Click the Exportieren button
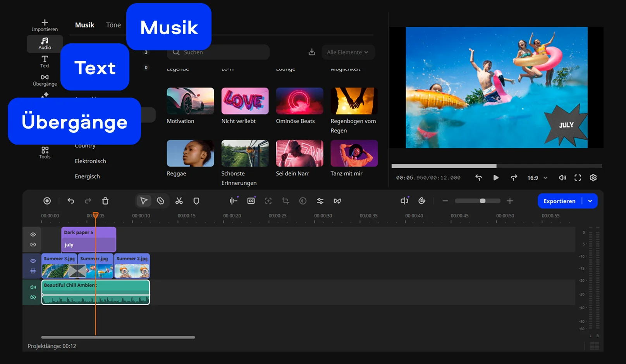Screen dimensions: 626x364 coord(559,201)
